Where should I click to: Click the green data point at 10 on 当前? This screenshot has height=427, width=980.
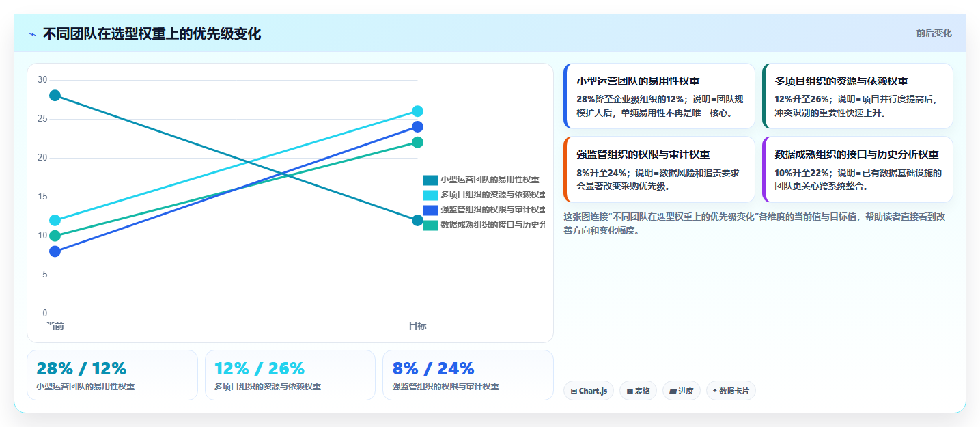click(x=55, y=236)
